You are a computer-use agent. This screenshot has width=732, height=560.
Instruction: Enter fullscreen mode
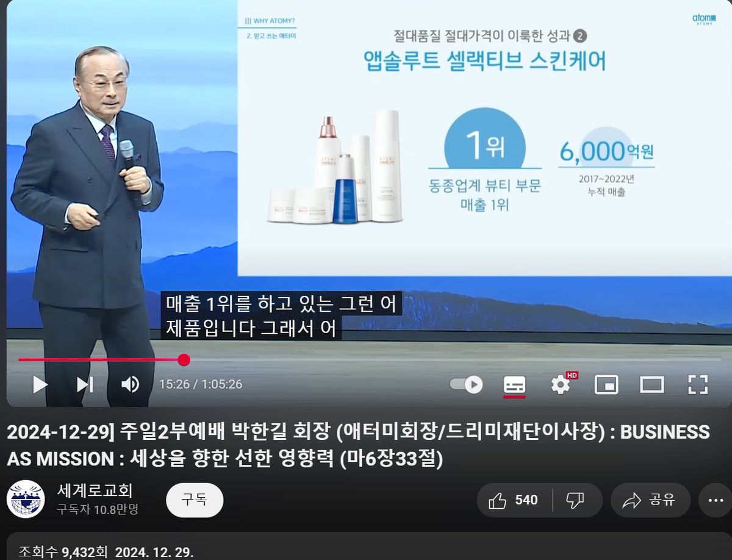(x=697, y=384)
